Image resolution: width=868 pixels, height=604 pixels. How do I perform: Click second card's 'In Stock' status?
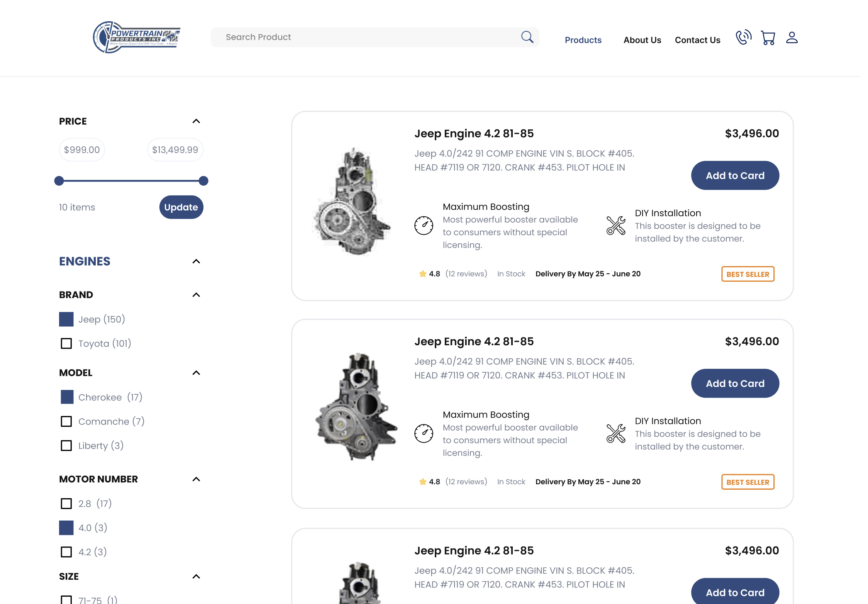click(x=511, y=482)
